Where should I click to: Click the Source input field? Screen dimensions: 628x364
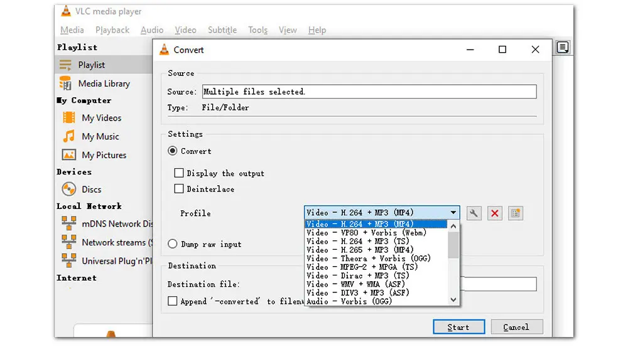pyautogui.click(x=369, y=91)
